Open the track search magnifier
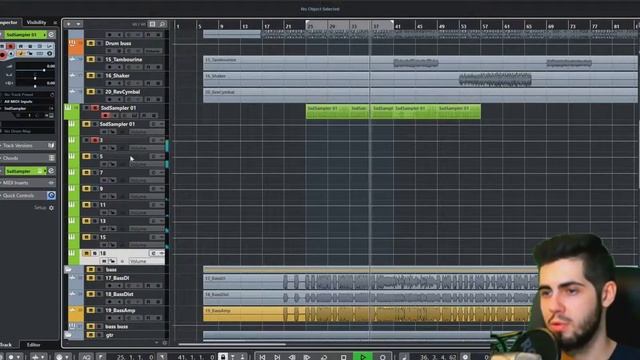The height and width of the screenshot is (360, 640). coord(162,24)
